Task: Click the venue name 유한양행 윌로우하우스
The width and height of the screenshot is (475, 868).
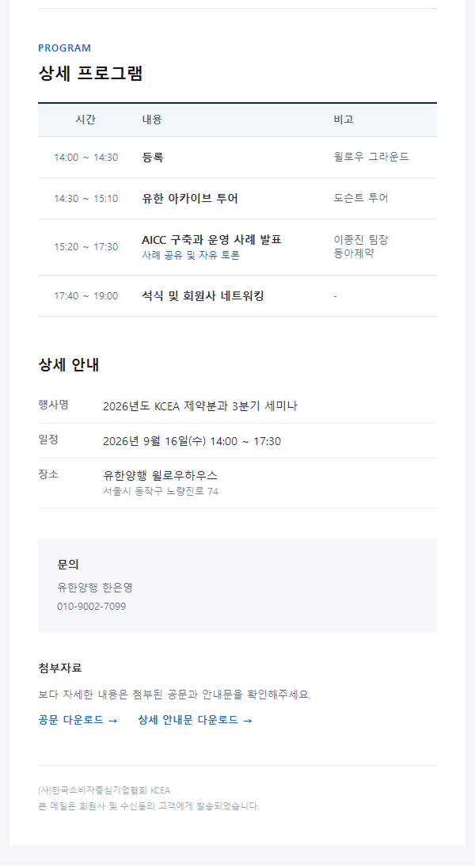Action: click(160, 475)
